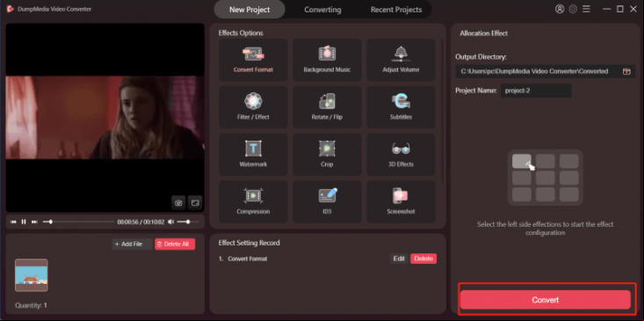The height and width of the screenshot is (321, 644).
Task: Open the 3D Effects option
Action: 401,155
